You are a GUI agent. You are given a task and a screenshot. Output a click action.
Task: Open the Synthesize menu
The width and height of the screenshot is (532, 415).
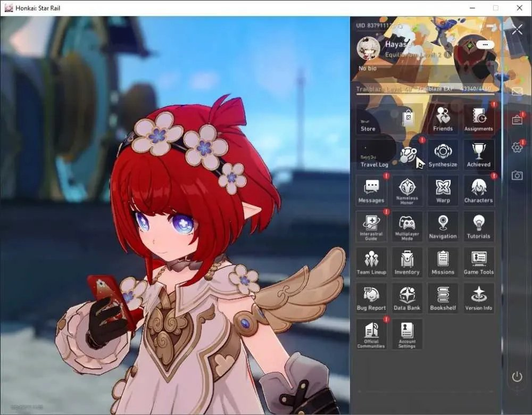(443, 155)
